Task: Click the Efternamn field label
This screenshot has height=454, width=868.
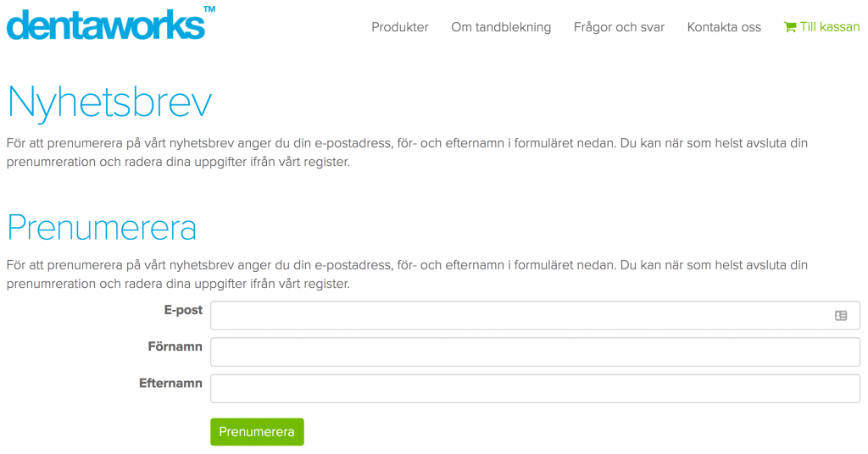Action: [170, 383]
